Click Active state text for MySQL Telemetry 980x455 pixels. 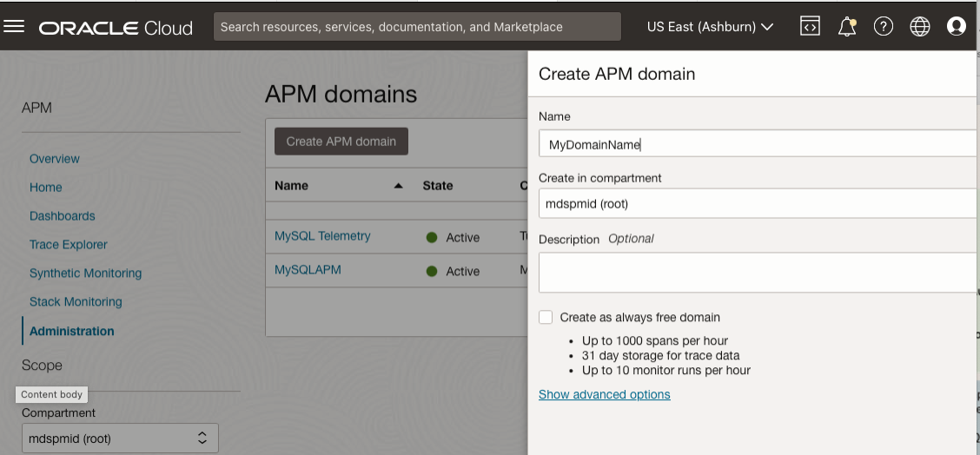(x=462, y=238)
